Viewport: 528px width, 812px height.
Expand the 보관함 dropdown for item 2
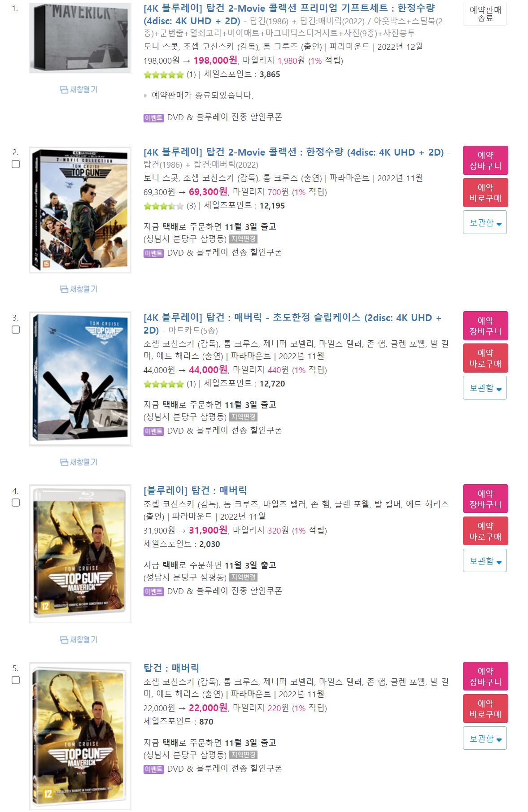pyautogui.click(x=485, y=222)
